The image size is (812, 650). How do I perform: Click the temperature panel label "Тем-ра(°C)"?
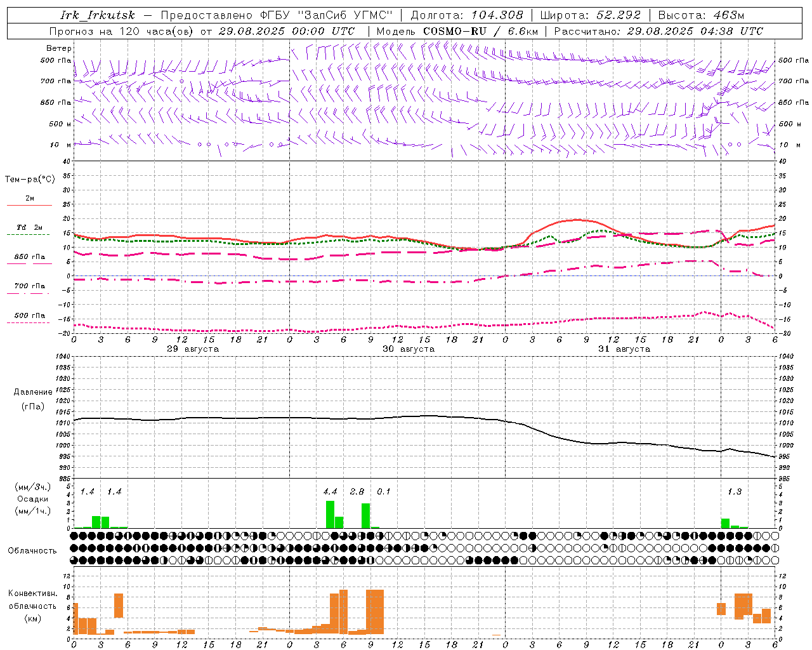pos(30,180)
